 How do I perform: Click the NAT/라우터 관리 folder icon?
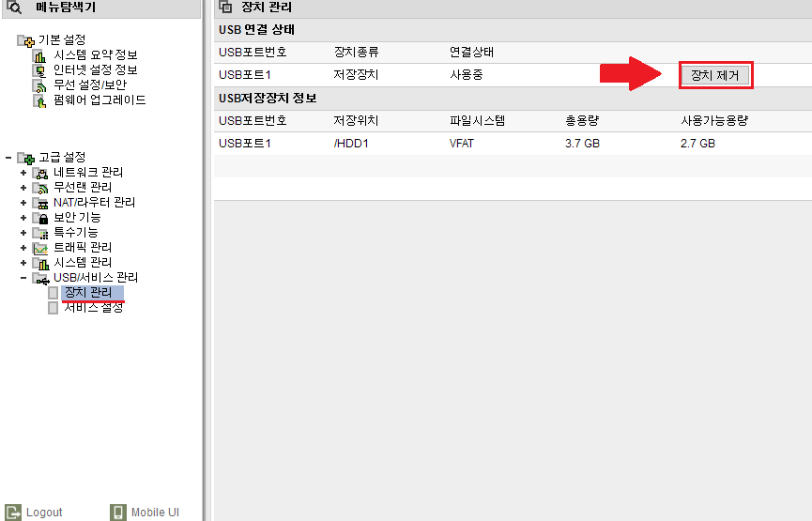40,203
